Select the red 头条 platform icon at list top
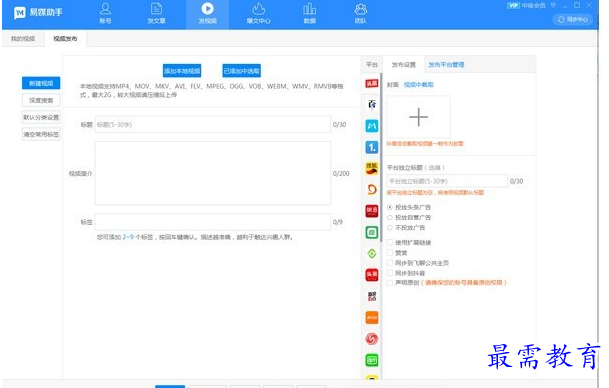609x388 pixels. pyautogui.click(x=372, y=83)
